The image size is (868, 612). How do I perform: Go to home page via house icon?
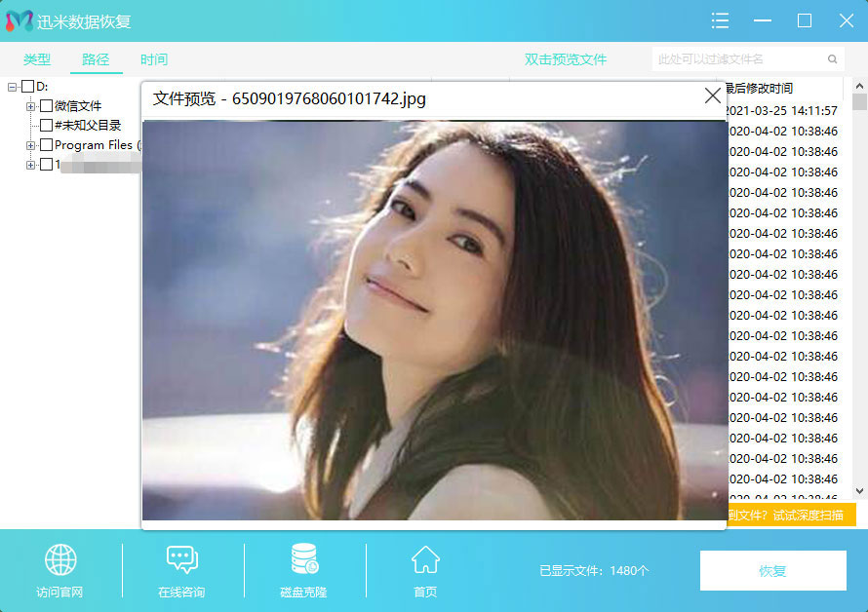425,560
